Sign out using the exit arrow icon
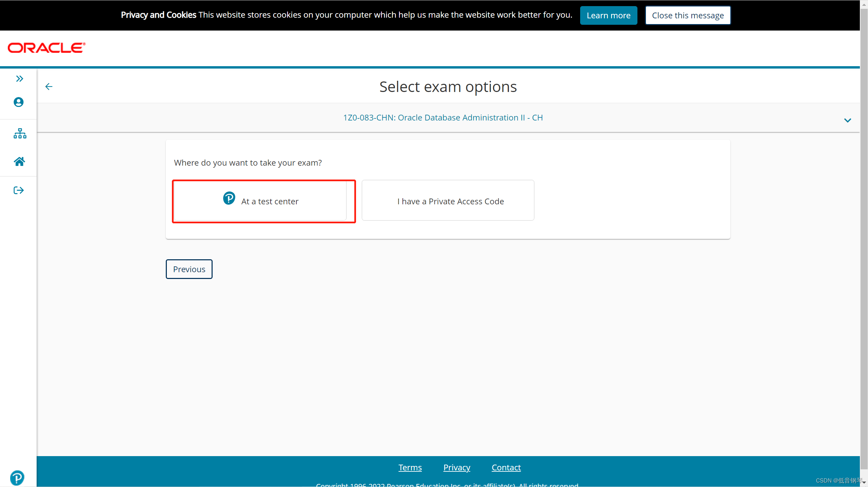This screenshot has width=868, height=487. point(19,190)
